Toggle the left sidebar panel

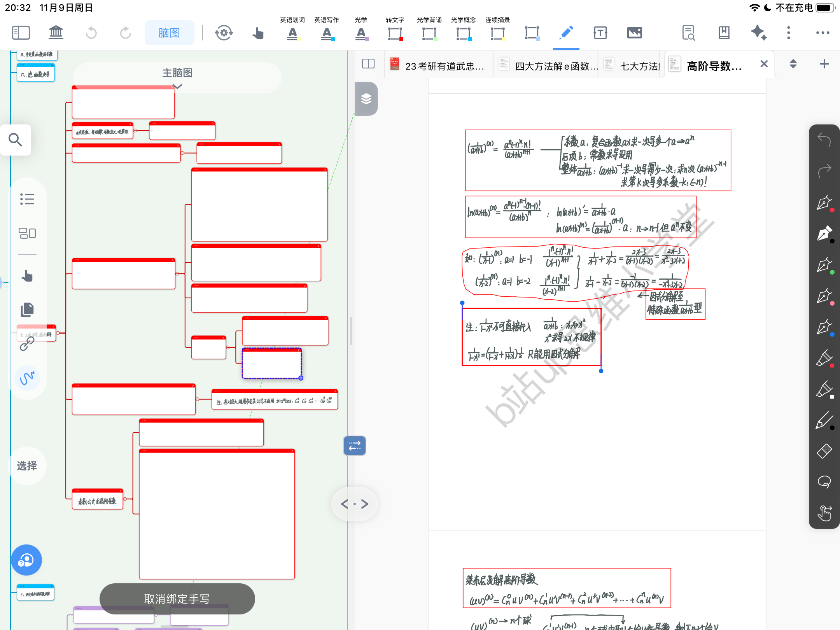tap(21, 33)
